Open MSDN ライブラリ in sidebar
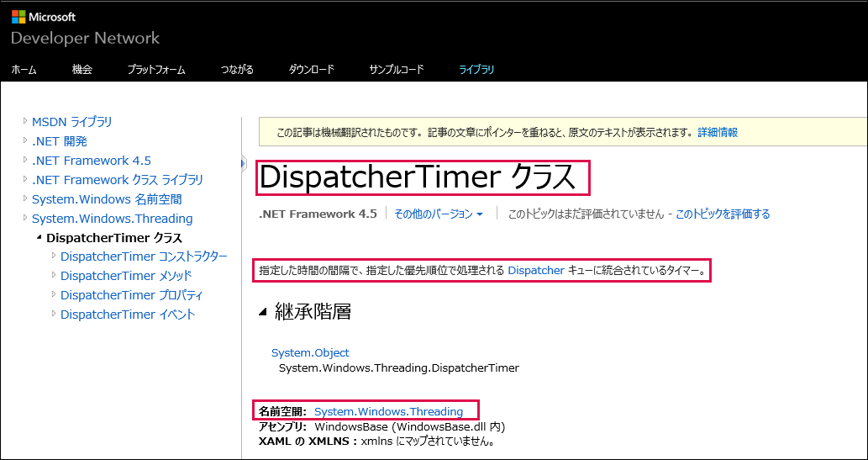This screenshot has width=868, height=460. pyautogui.click(x=72, y=122)
